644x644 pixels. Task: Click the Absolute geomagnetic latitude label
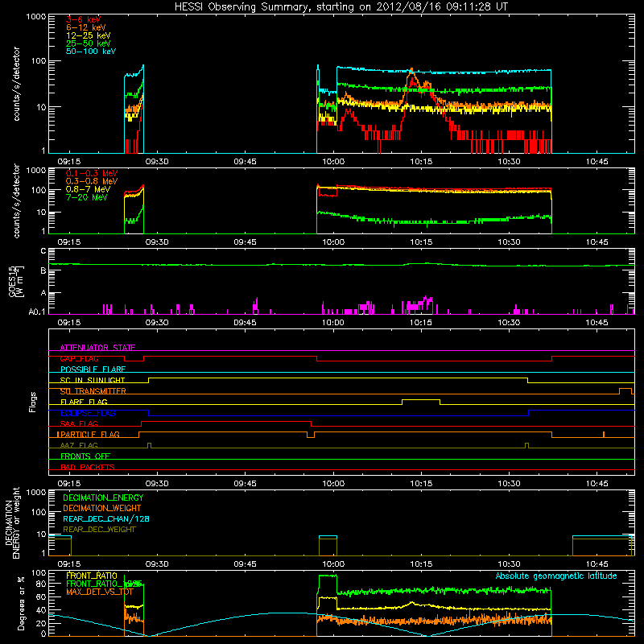tap(556, 576)
